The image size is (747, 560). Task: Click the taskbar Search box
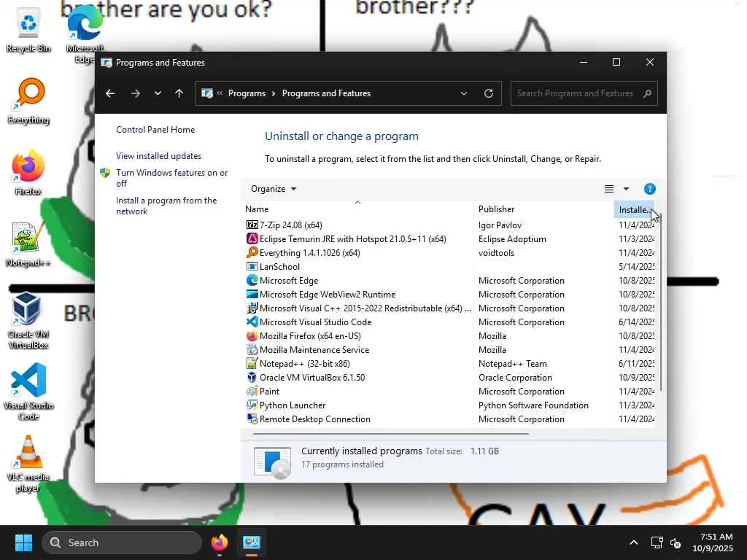(122, 542)
